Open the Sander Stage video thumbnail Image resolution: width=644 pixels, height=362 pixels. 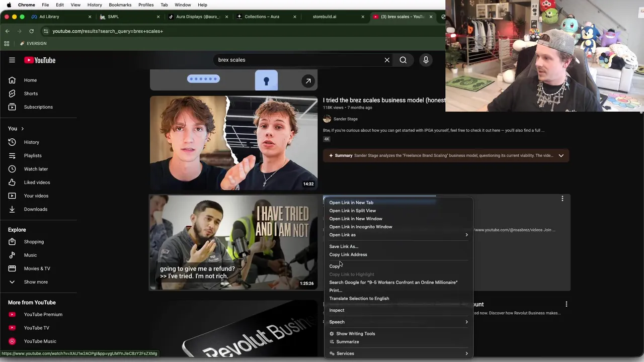coord(234,143)
